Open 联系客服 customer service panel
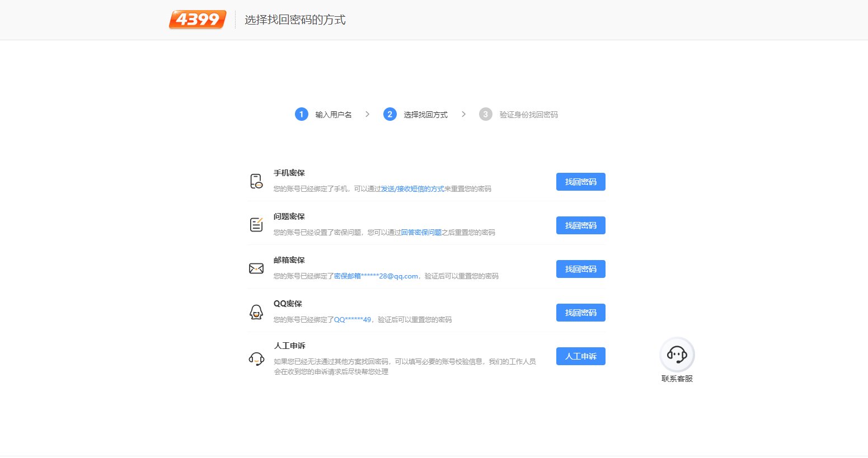 click(x=677, y=354)
